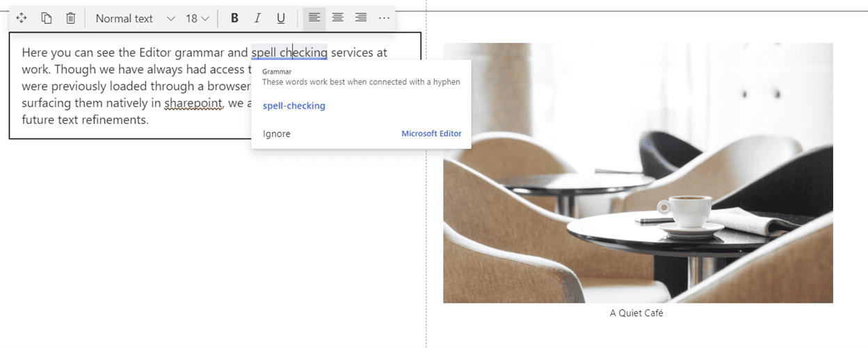Viewport: 868px width, 348px height.
Task: Toggle bold formatting
Action: coord(234,18)
